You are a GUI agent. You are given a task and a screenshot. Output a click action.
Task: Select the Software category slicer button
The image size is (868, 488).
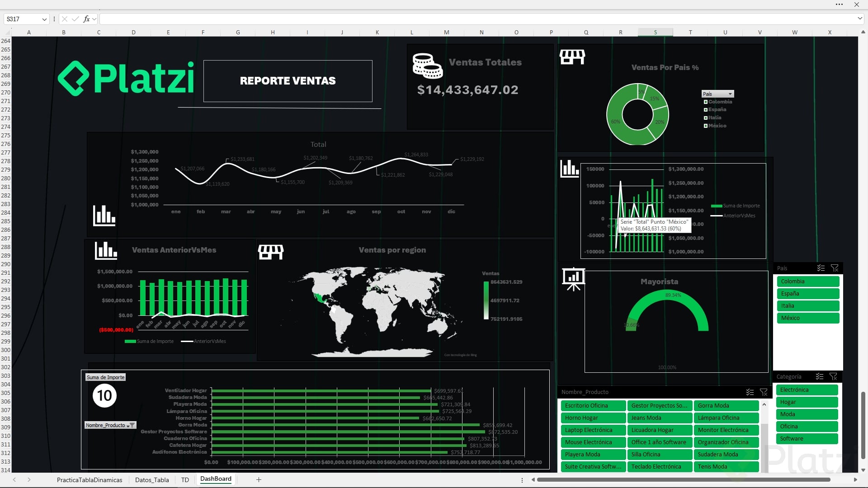807,439
